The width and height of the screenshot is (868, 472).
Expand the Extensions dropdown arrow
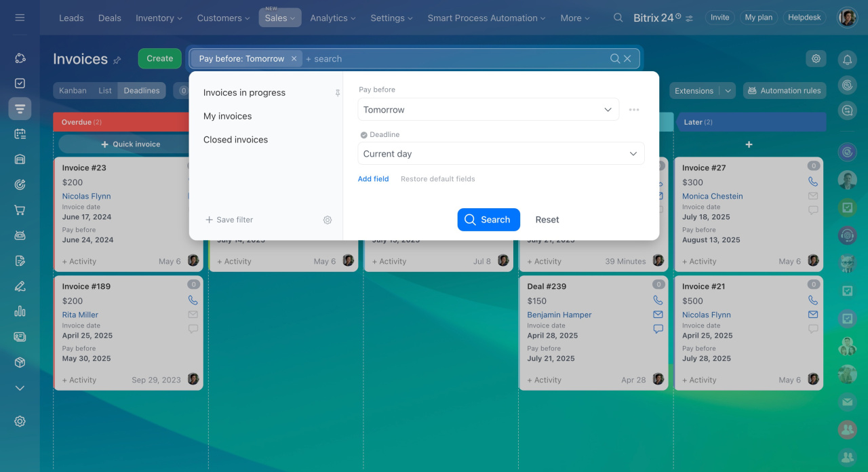coord(728,91)
